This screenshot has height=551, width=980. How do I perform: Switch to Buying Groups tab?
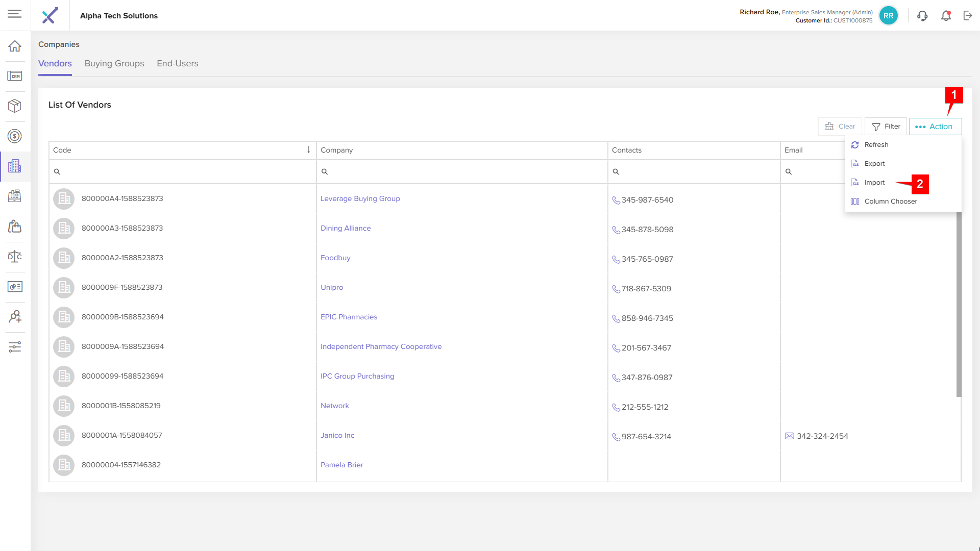(114, 63)
